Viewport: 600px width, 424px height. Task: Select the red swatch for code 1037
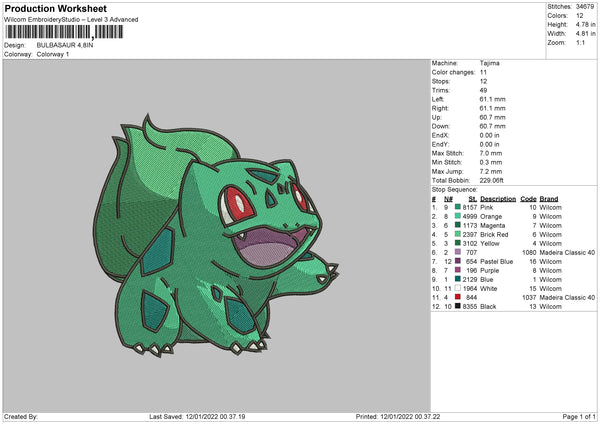pyautogui.click(x=458, y=297)
